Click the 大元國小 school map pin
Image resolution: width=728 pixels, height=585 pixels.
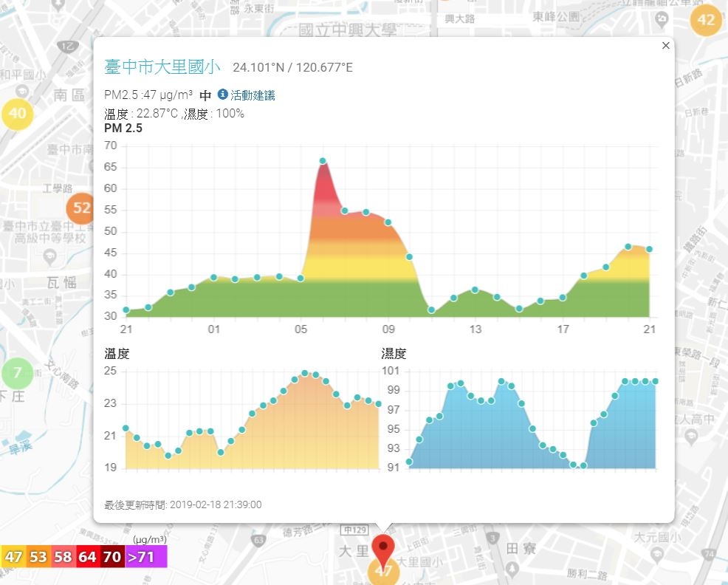click(657, 554)
